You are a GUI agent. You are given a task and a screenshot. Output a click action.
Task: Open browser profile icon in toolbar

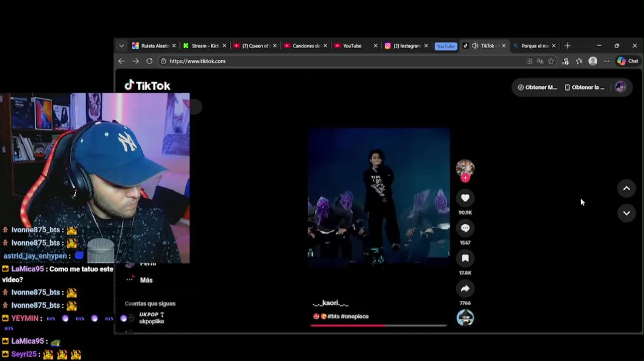(593, 61)
